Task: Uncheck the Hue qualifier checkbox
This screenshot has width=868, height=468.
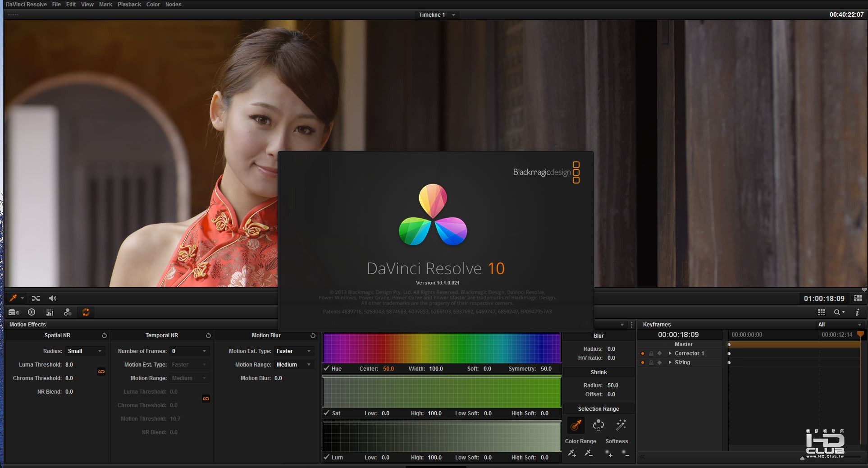Action: point(327,368)
